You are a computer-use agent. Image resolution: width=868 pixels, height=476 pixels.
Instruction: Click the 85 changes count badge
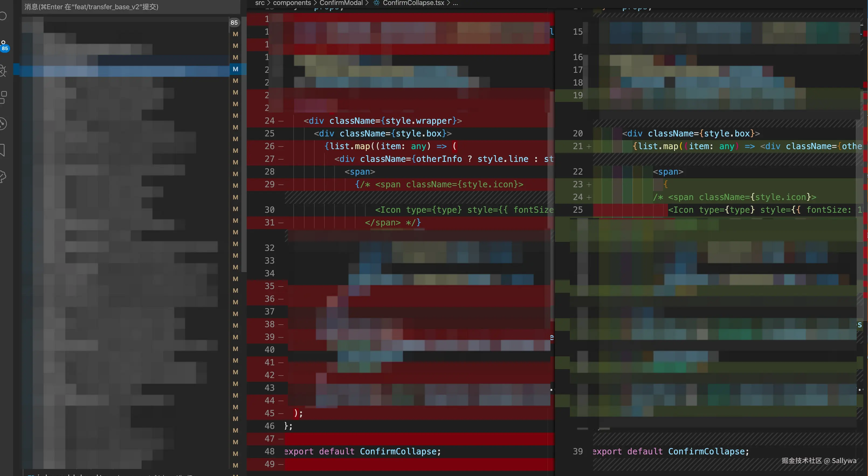[234, 23]
